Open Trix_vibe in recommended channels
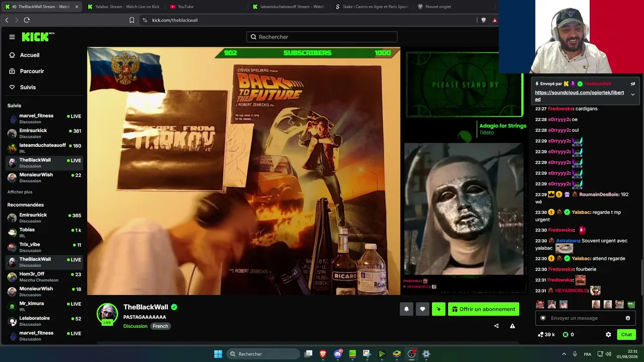This screenshot has width=644, height=362. pyautogui.click(x=44, y=247)
